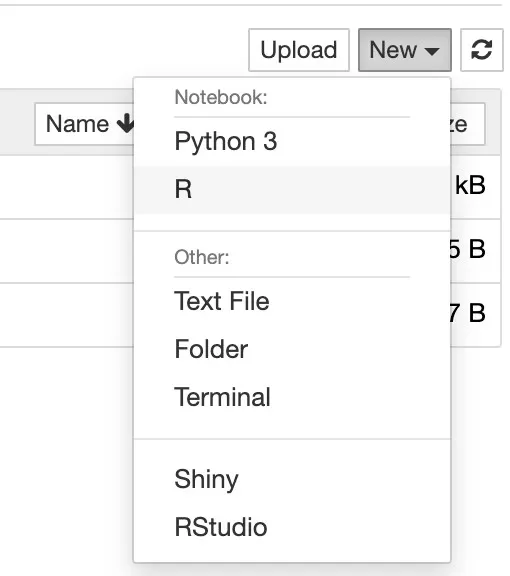Open a new Terminal
This screenshot has width=510, height=576.
tap(292, 397)
